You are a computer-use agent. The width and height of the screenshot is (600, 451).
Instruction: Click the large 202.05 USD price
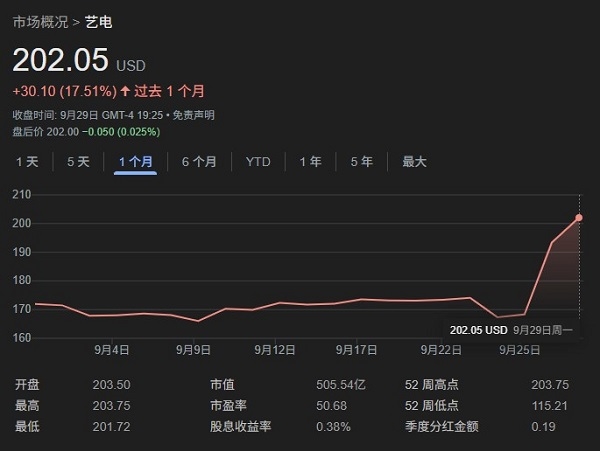click(x=60, y=60)
